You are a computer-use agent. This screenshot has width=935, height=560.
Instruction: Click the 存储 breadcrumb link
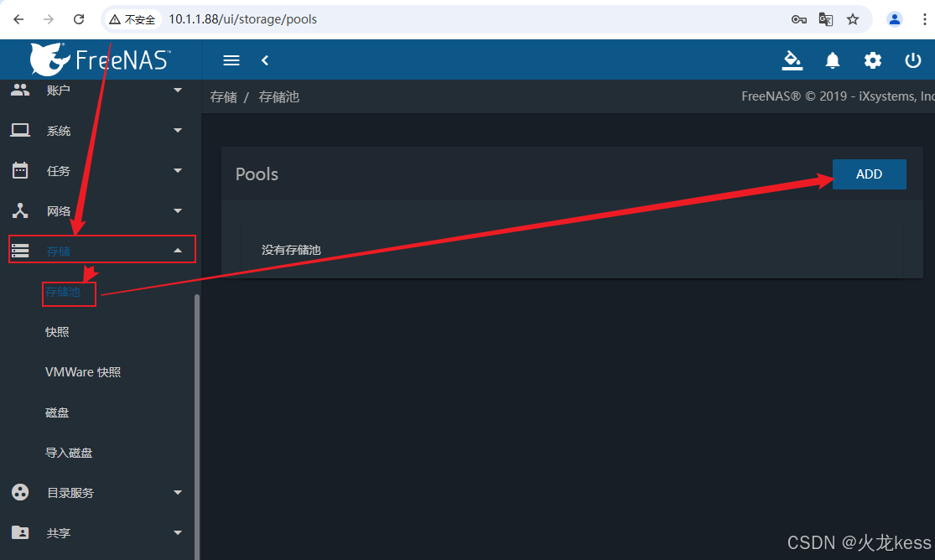click(x=224, y=96)
